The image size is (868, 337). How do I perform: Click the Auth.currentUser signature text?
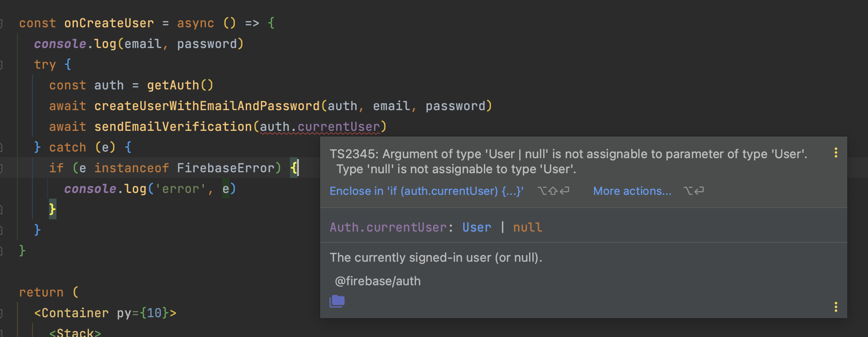[x=388, y=227]
